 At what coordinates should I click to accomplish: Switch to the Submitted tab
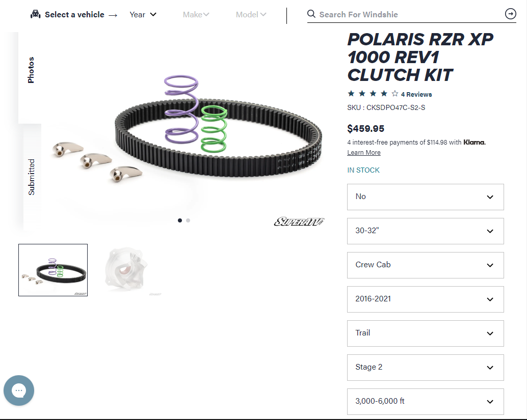[x=31, y=177]
